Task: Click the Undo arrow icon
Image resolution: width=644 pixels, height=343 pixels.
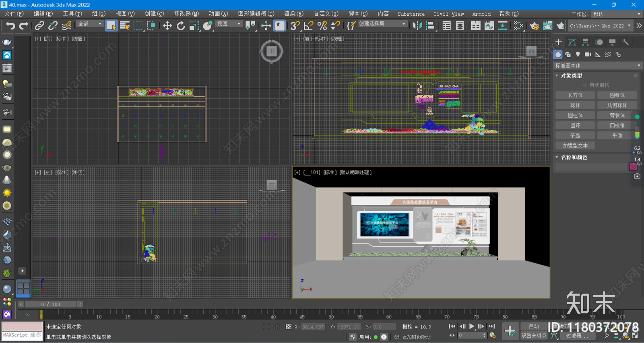Action: click(x=10, y=26)
